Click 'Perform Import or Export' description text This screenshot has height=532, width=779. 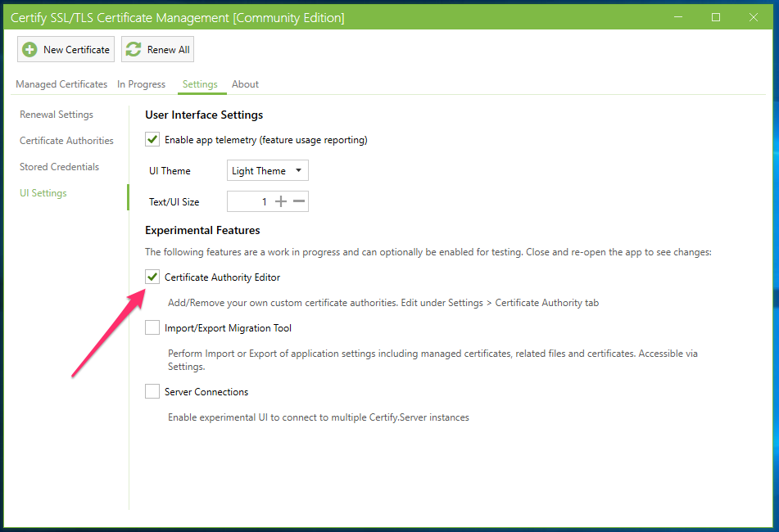pyautogui.click(x=433, y=360)
